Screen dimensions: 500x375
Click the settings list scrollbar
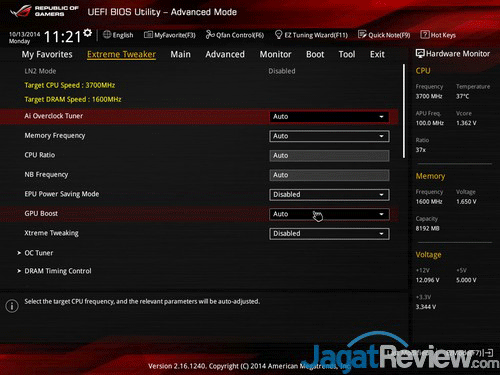(404, 111)
